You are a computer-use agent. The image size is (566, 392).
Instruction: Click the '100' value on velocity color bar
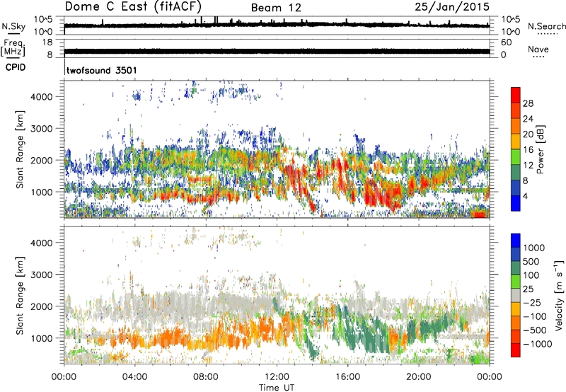click(530, 275)
